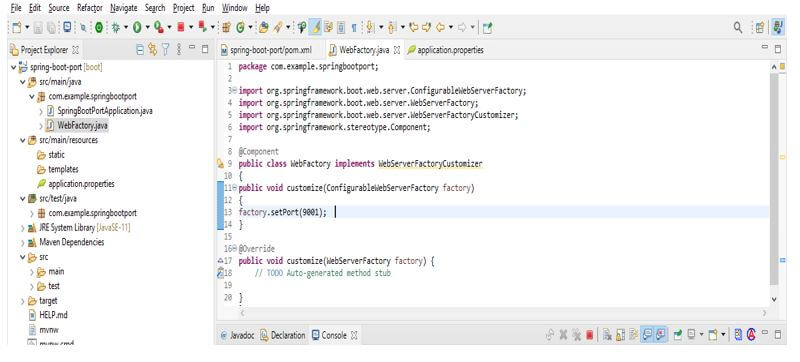Switch to the application.properties editor tab
800x362 pixels.
(x=445, y=50)
